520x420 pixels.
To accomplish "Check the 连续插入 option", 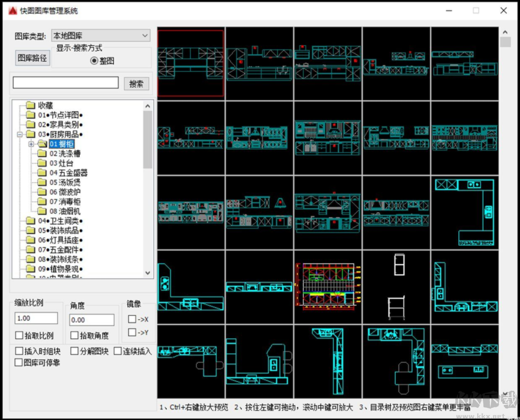I will (118, 351).
